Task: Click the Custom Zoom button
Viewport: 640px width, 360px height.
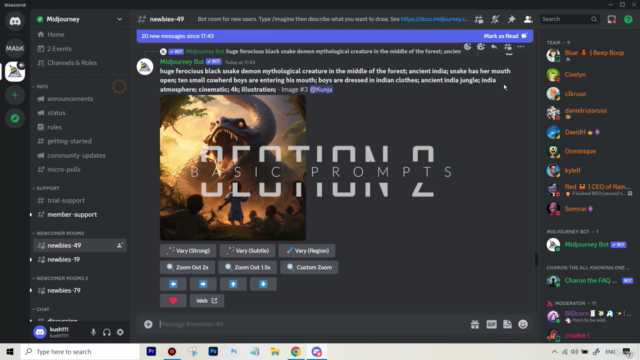Action: pos(309,267)
